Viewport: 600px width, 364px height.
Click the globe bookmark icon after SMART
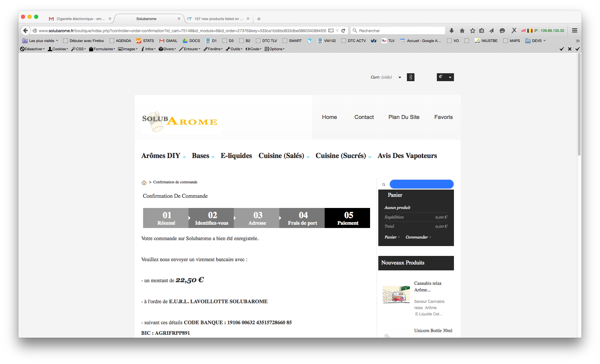point(309,41)
